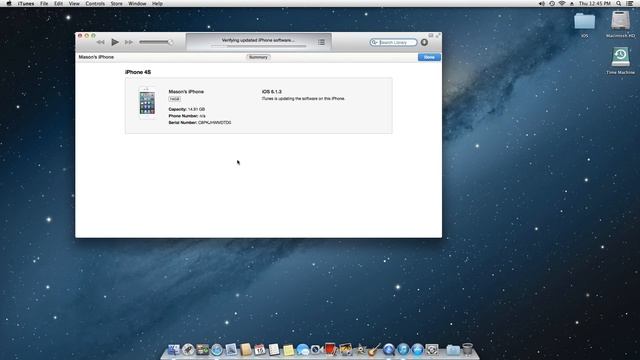Open the File menu
This screenshot has height=360, width=640.
point(44,4)
